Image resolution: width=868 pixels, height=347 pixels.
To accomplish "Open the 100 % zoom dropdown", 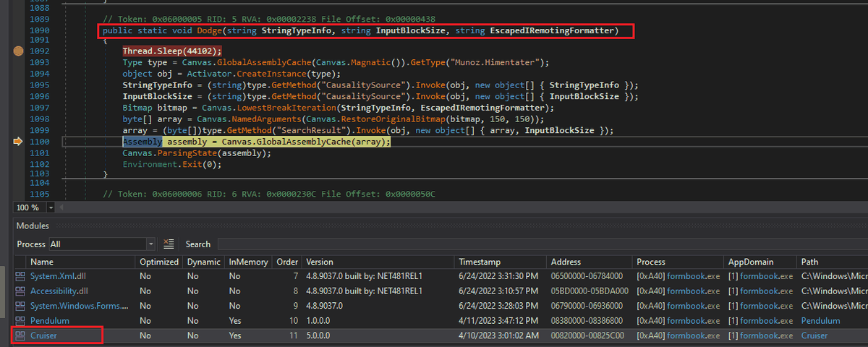I will click(x=50, y=207).
